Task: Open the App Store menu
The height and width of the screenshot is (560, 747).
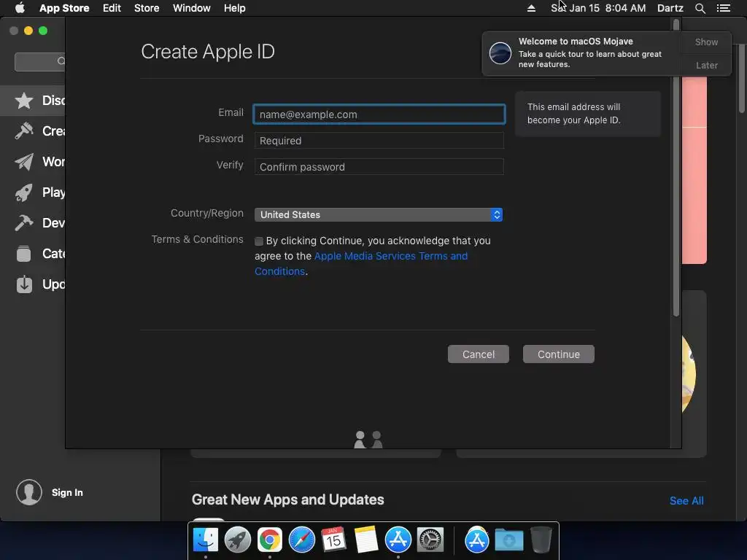Action: 64,8
